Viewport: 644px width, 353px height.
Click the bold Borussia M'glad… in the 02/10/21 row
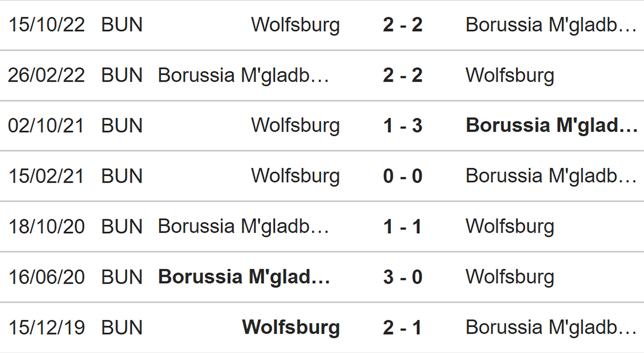pyautogui.click(x=552, y=126)
